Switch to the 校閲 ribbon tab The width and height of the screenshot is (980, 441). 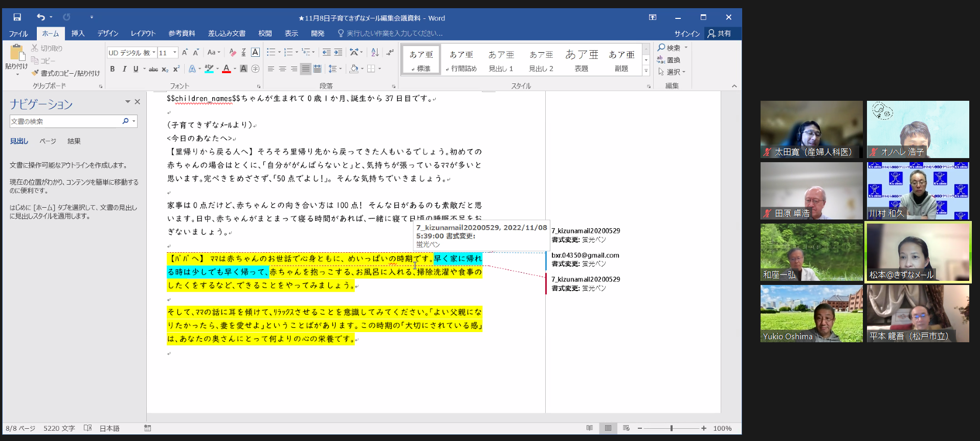coord(265,34)
